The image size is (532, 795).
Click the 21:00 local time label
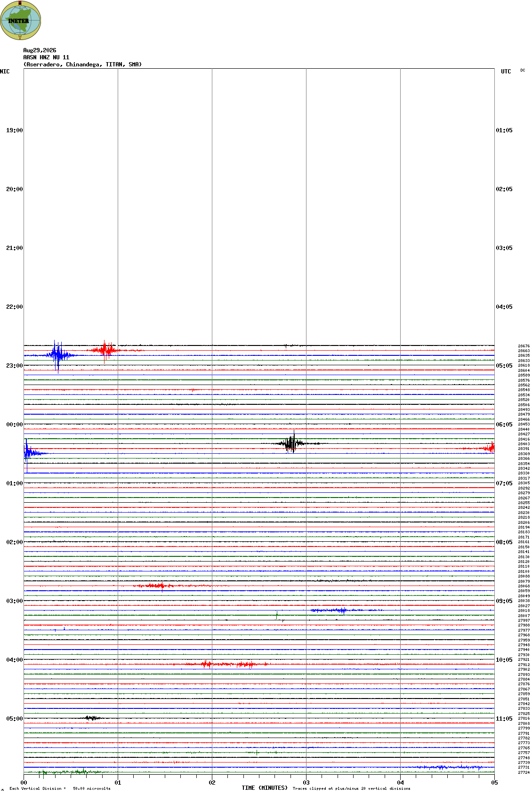14,248
